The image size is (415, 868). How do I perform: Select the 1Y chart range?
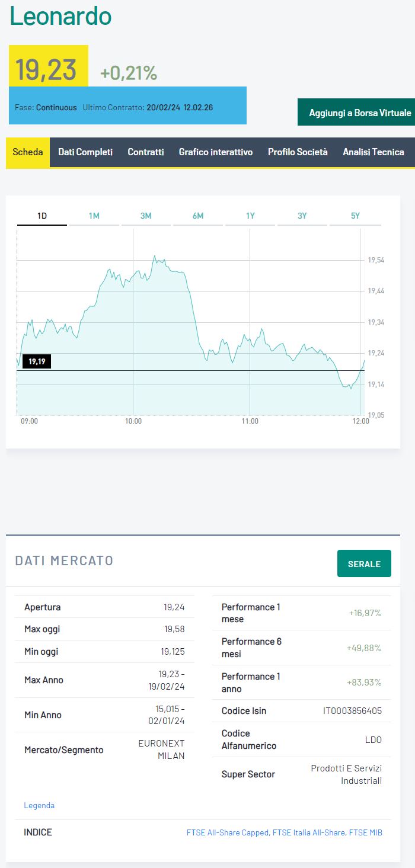250,216
